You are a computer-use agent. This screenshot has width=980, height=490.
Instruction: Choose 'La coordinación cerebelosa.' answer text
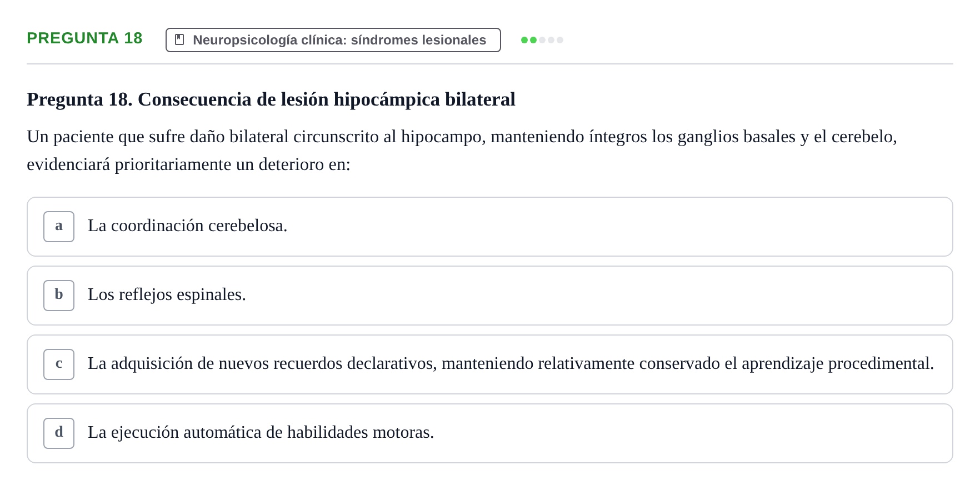click(x=188, y=226)
